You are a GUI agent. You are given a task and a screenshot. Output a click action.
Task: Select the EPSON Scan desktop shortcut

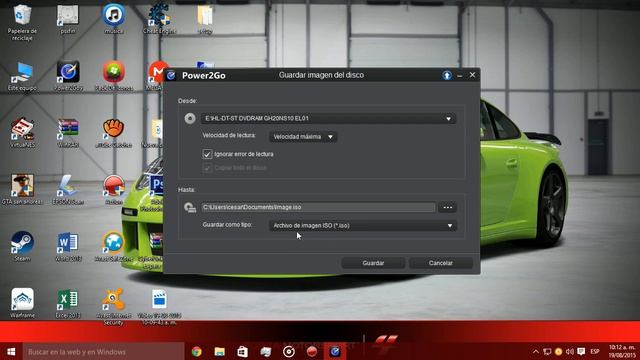pyautogui.click(x=68, y=190)
